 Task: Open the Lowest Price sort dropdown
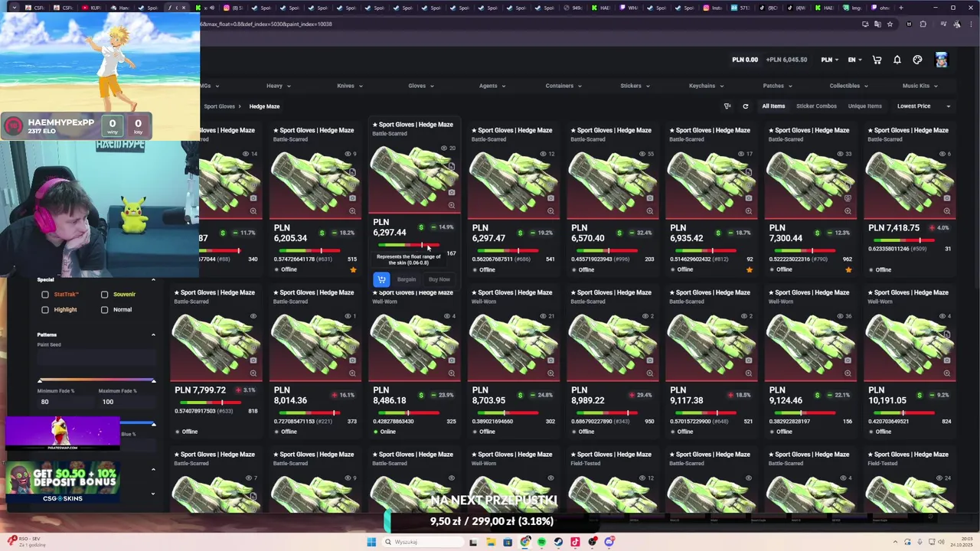[x=924, y=106]
